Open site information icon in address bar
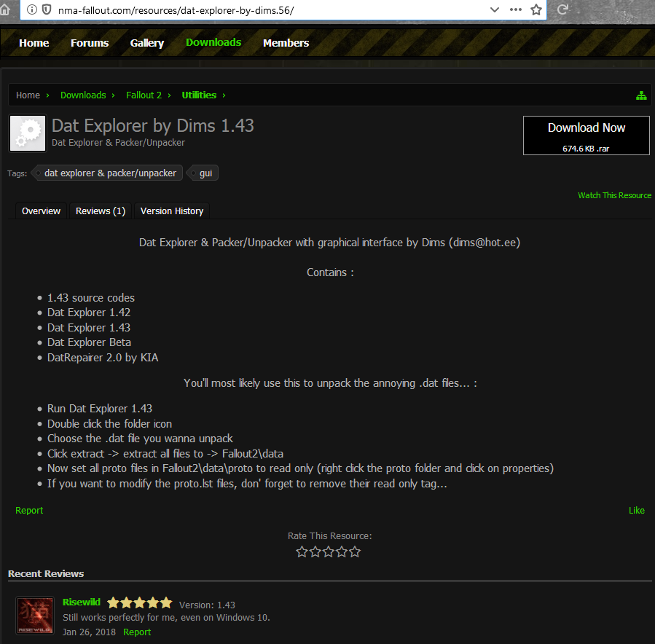This screenshot has width=655, height=644. pos(32,9)
